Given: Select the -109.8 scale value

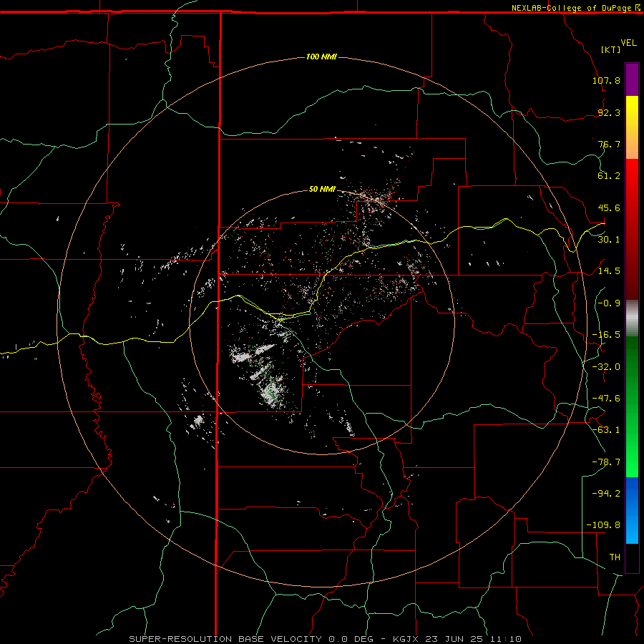Looking at the screenshot, I should click(x=603, y=525).
